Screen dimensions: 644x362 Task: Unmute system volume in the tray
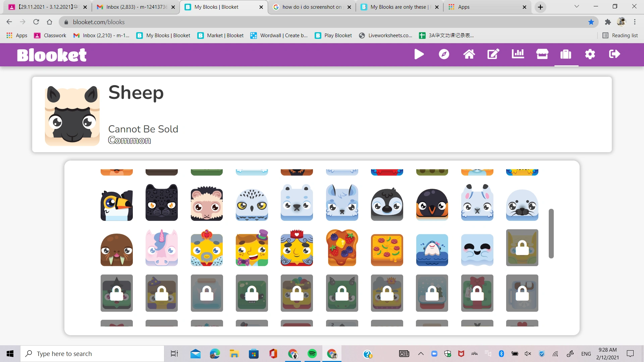pos(528,353)
